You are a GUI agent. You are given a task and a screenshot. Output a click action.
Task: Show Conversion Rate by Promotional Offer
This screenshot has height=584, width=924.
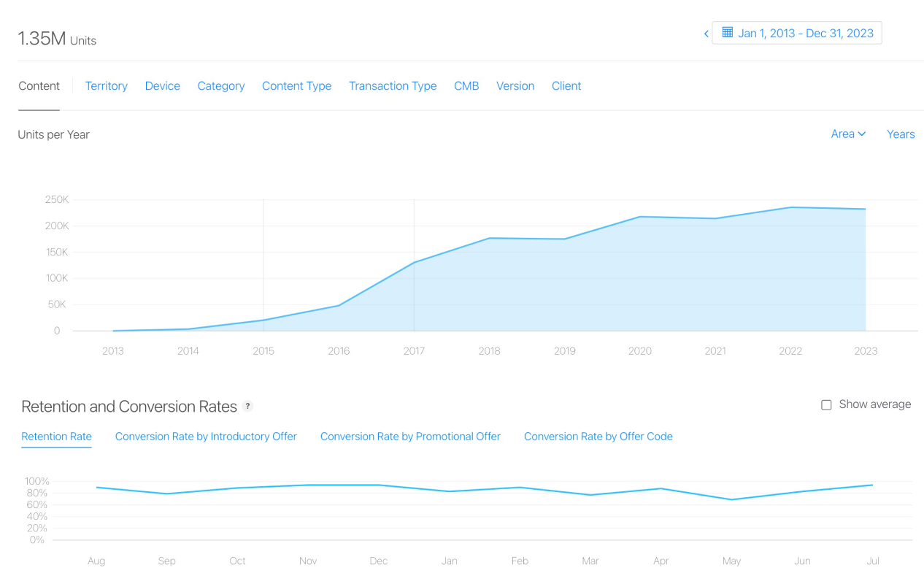coord(410,437)
